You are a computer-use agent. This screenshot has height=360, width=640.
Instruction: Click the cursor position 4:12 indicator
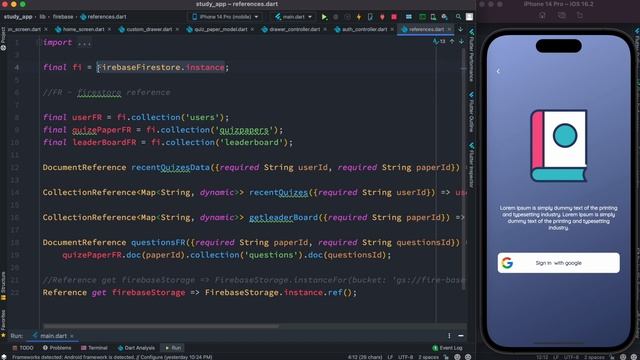[364, 357]
